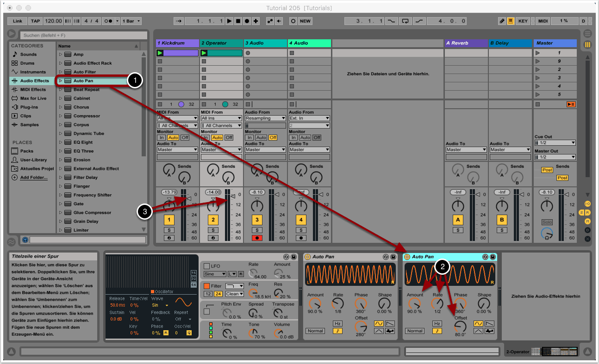The height and width of the screenshot is (364, 599).
Task: Expand the Auto Filter entry in browser
Action: coord(60,72)
